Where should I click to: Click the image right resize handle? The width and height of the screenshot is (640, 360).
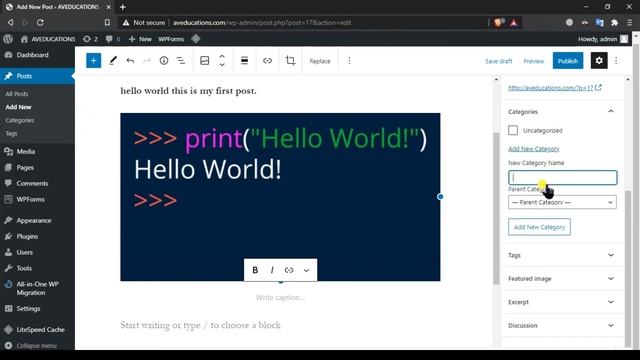click(x=440, y=197)
